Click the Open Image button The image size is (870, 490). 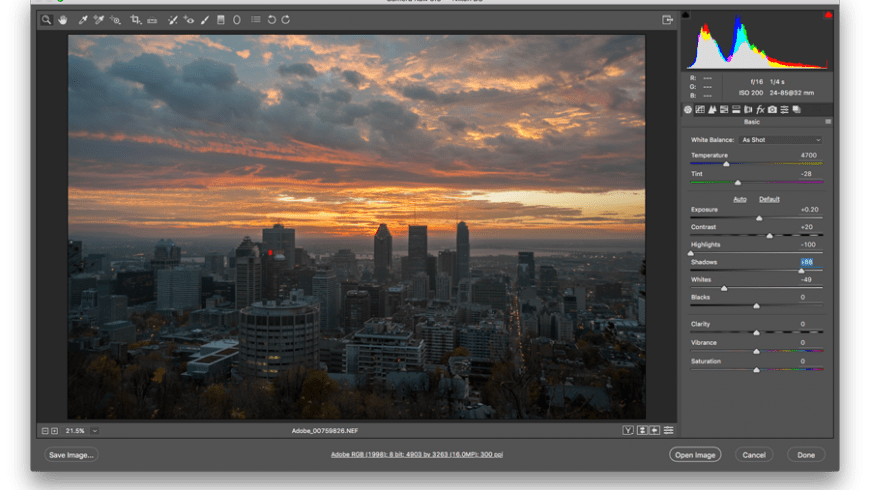[695, 455]
